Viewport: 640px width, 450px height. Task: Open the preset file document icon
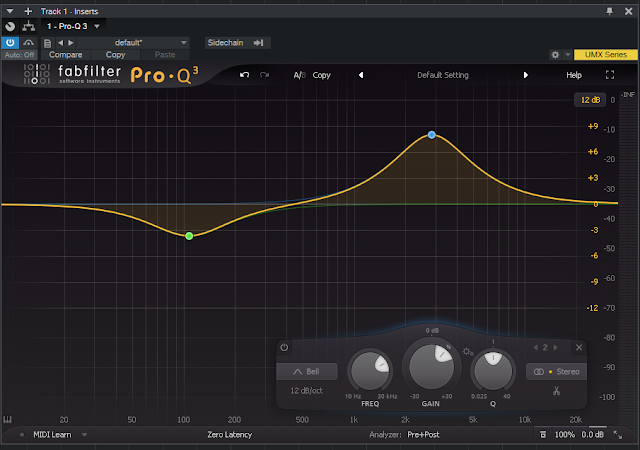[47, 43]
